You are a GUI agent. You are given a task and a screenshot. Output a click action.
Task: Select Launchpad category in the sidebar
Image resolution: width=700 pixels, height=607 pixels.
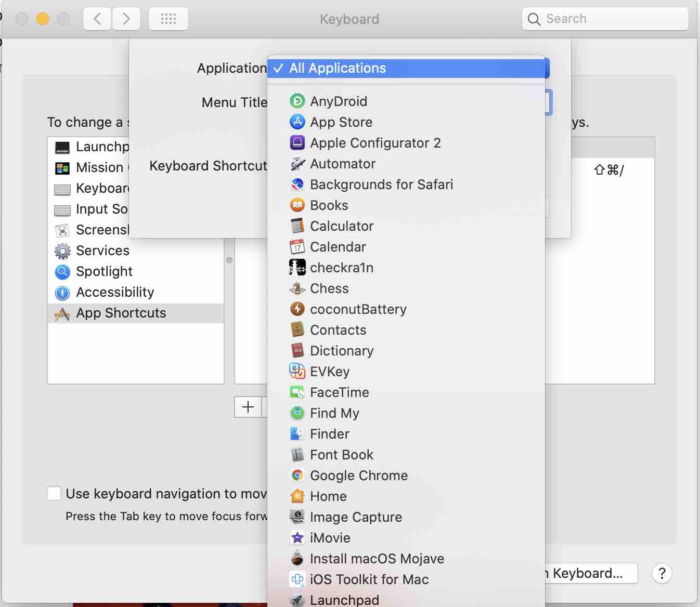click(88, 147)
